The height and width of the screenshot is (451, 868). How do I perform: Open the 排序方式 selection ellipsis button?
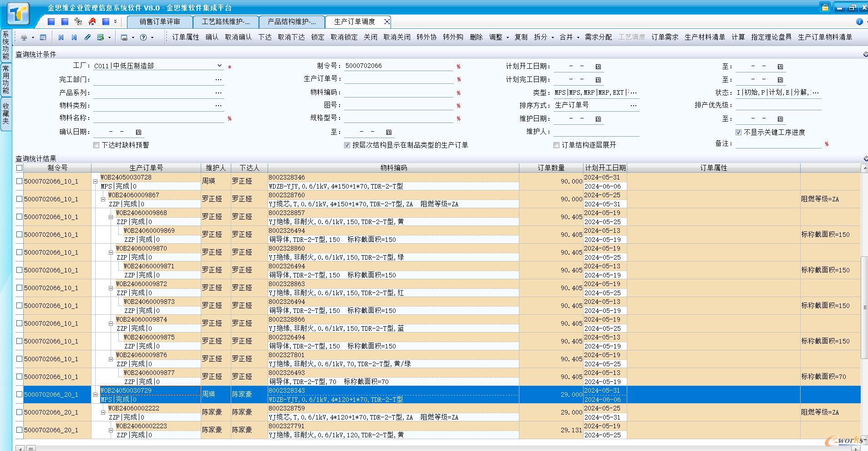(633, 105)
